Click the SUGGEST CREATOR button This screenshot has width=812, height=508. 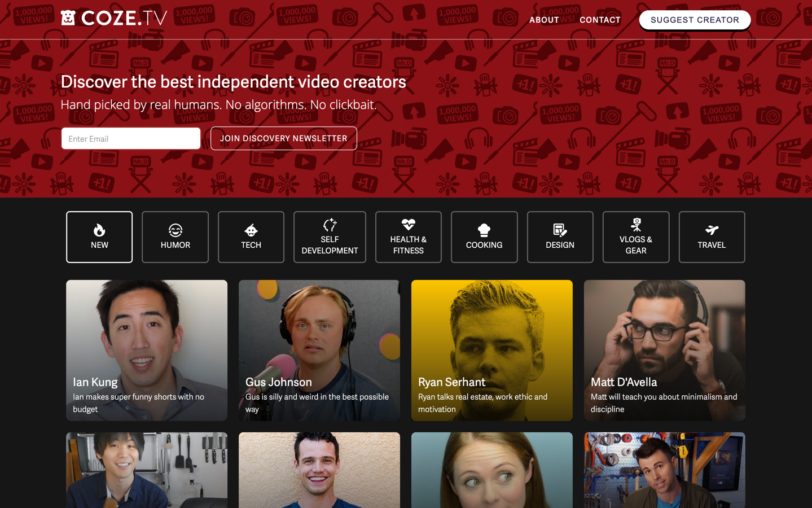coord(695,20)
